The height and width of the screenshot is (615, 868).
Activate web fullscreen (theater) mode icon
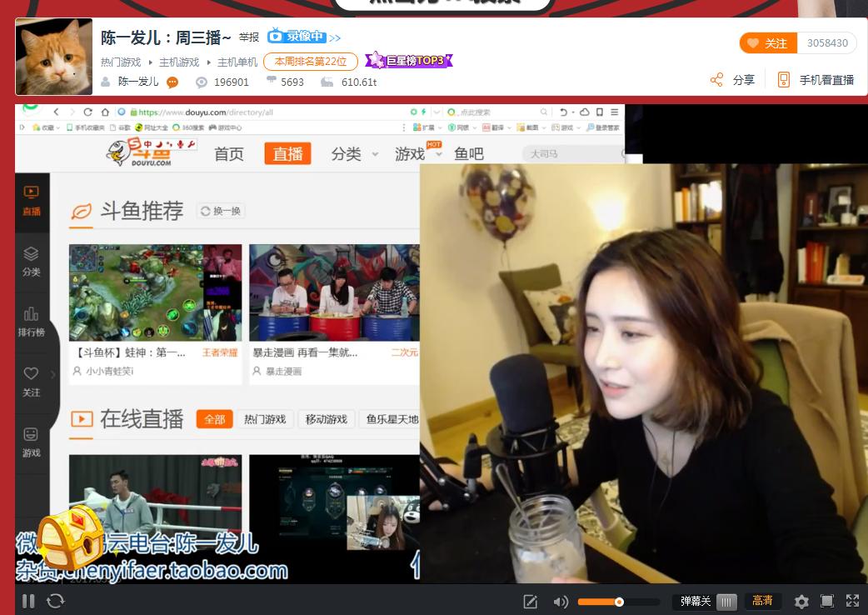click(x=827, y=601)
